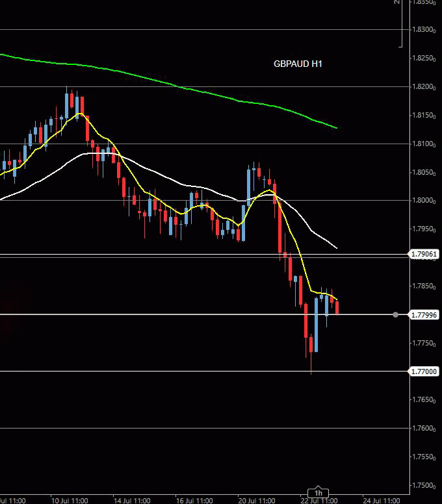Click the grey dot handle on 1.77996 line
The width and height of the screenshot is (442, 504).
(x=395, y=315)
